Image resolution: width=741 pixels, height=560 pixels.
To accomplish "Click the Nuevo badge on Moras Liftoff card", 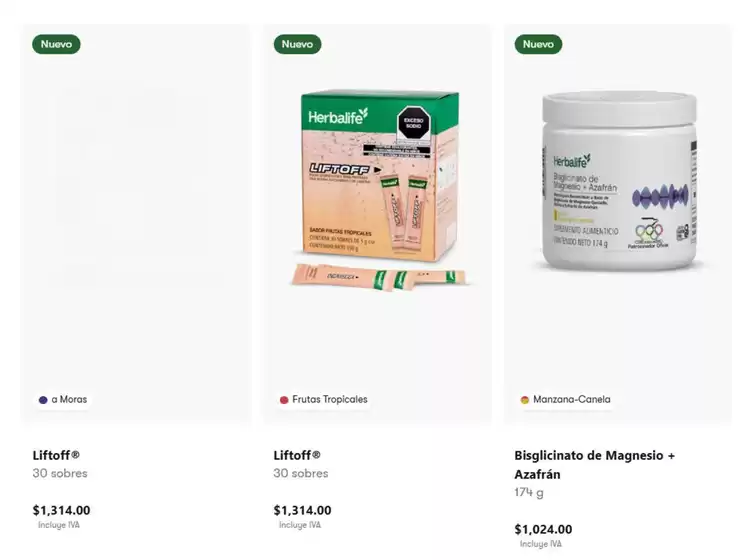I will (56, 44).
